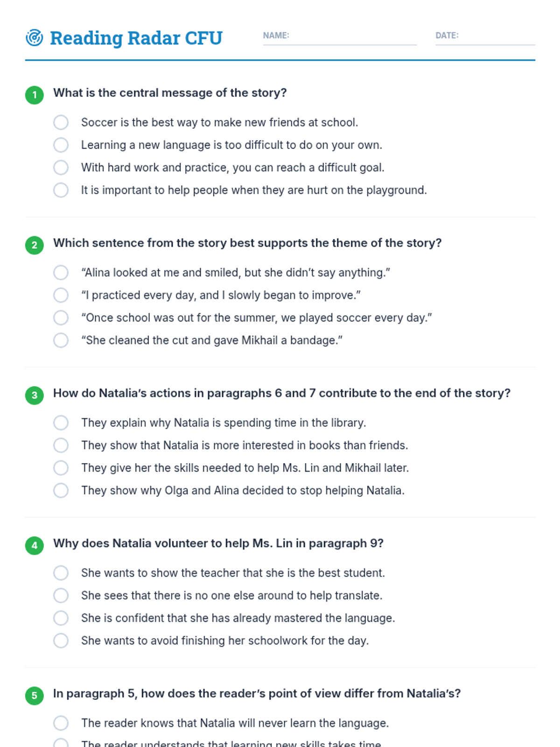560x747 pixels.
Task: Click the green number 3 badge
Action: click(35, 395)
